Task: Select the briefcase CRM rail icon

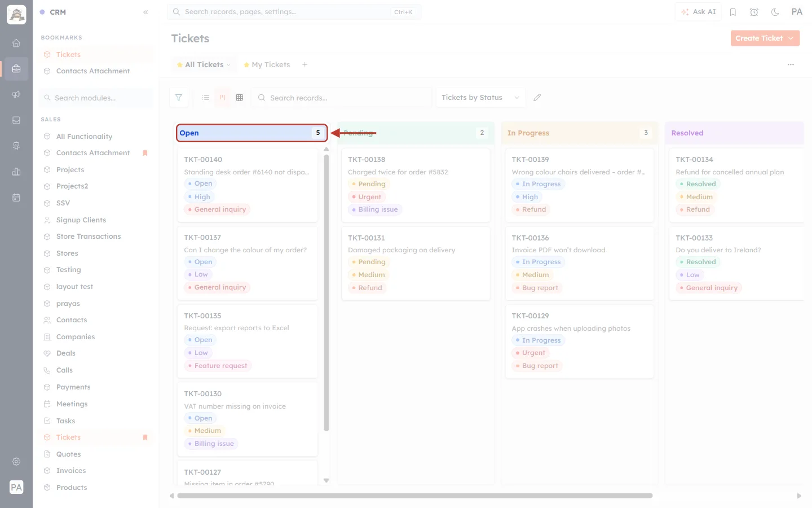Action: point(16,69)
